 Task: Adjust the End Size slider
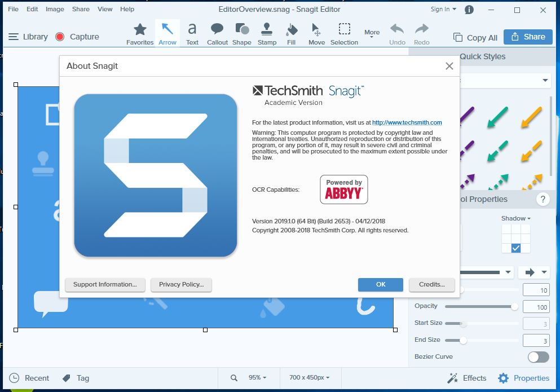pos(482,340)
